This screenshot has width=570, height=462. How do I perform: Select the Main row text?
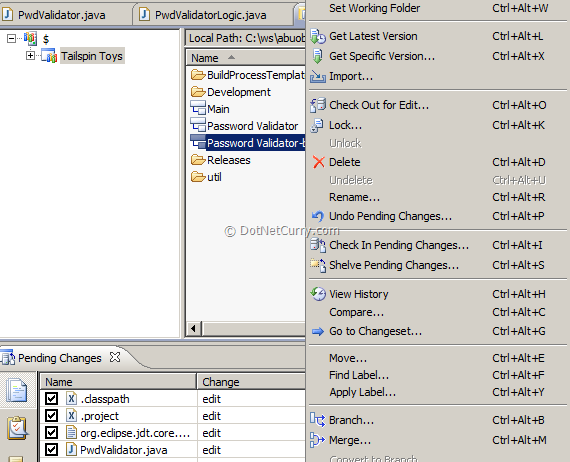(x=218, y=109)
